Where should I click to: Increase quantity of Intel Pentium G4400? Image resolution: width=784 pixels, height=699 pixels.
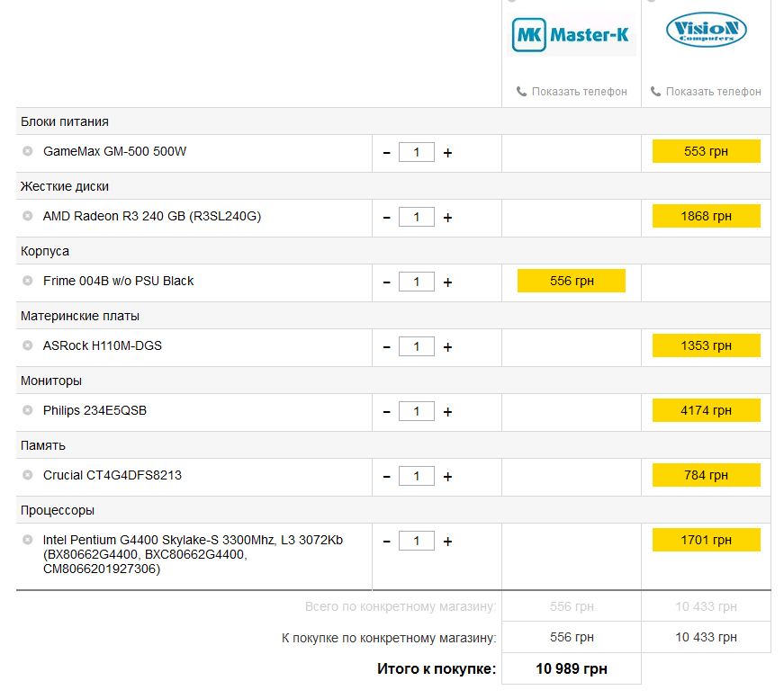pyautogui.click(x=447, y=542)
